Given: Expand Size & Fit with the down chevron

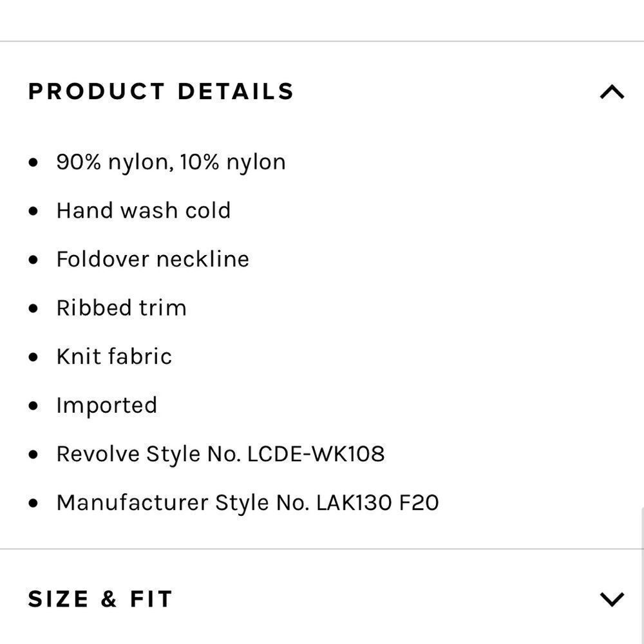Looking at the screenshot, I should pyautogui.click(x=612, y=599).
